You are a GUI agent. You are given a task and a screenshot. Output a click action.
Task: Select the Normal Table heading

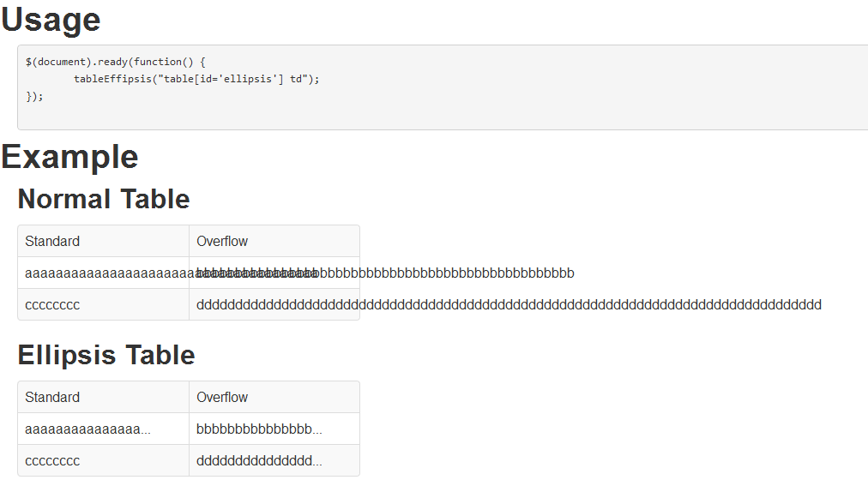[104, 199]
